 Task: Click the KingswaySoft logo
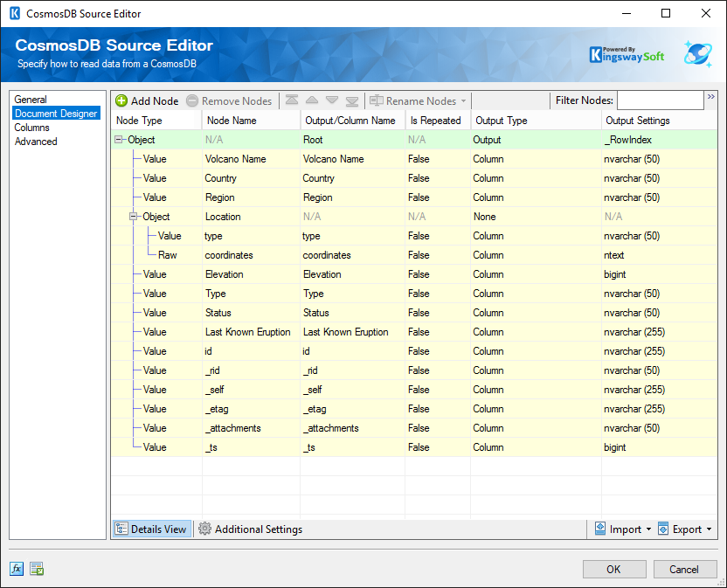coord(627,55)
